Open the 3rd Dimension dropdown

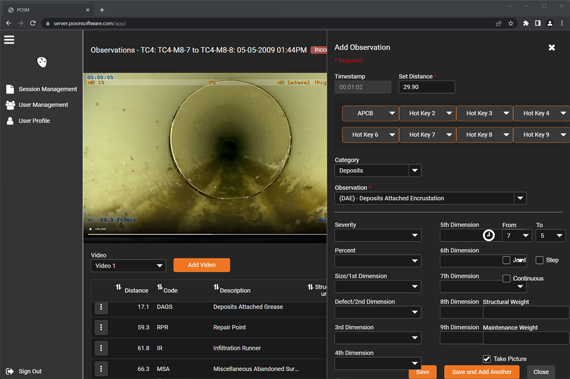tap(378, 338)
